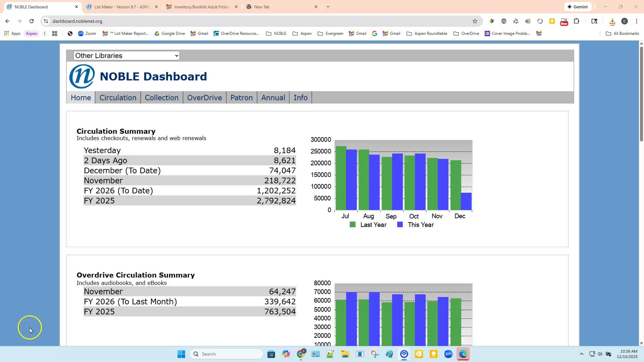Open All Bookmarks folder
644x362 pixels.
622,34
